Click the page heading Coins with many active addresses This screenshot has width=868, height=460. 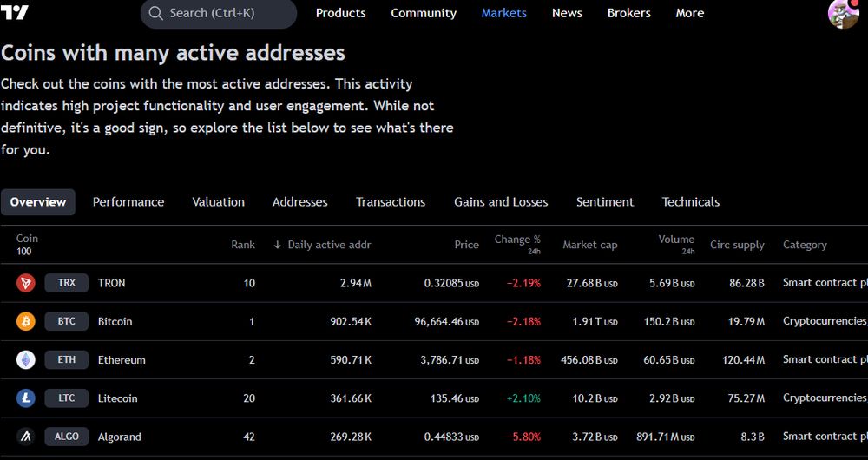pyautogui.click(x=173, y=53)
